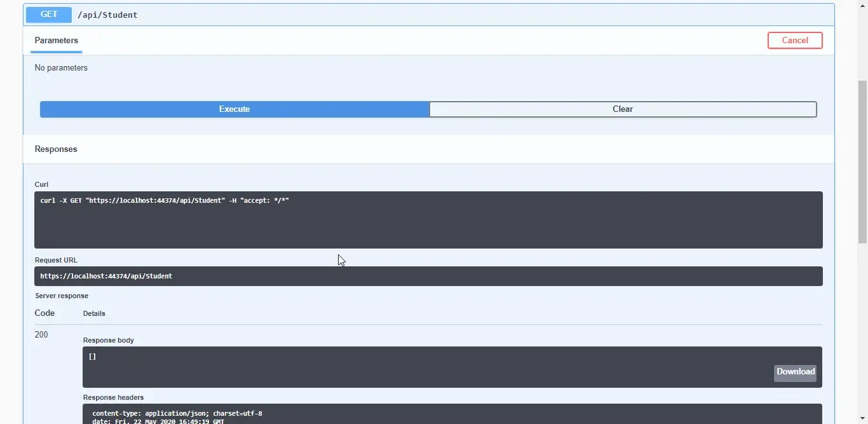The height and width of the screenshot is (424, 868).
Task: Click the Details column header
Action: (94, 313)
